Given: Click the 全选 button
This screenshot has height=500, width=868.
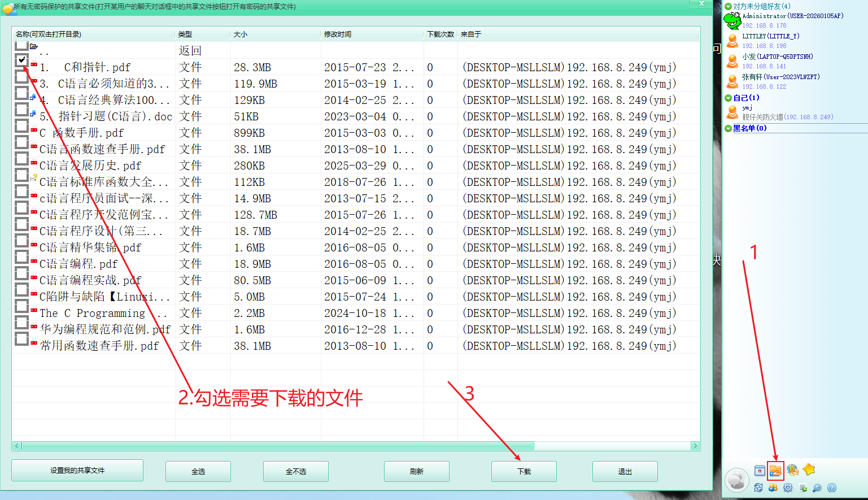Looking at the screenshot, I should tap(198, 471).
